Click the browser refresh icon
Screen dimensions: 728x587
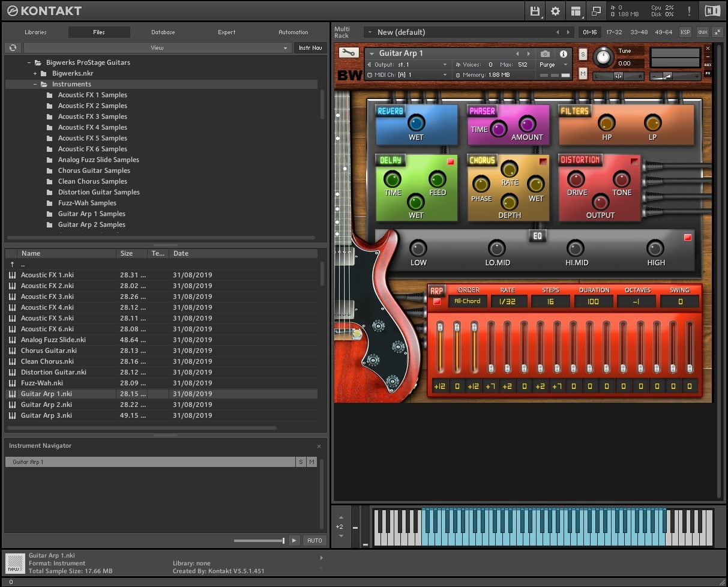pyautogui.click(x=13, y=48)
